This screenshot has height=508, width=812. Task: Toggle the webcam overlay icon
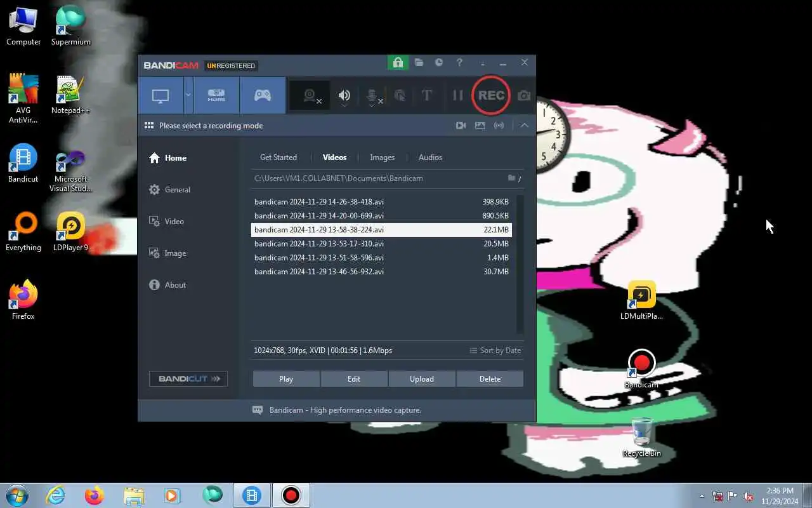click(x=310, y=96)
